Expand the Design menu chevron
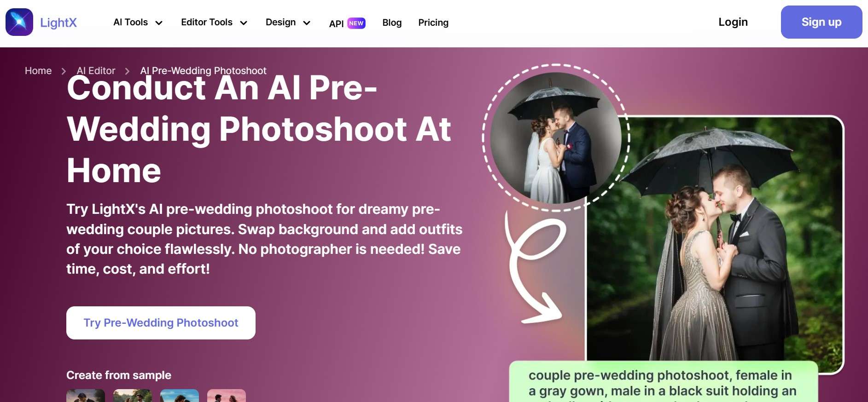 [x=307, y=23]
